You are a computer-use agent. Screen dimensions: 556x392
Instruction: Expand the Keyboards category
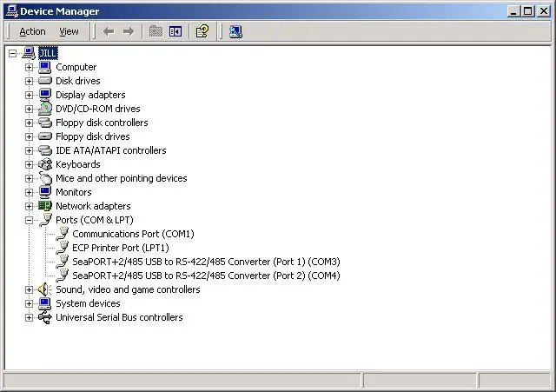[29, 164]
